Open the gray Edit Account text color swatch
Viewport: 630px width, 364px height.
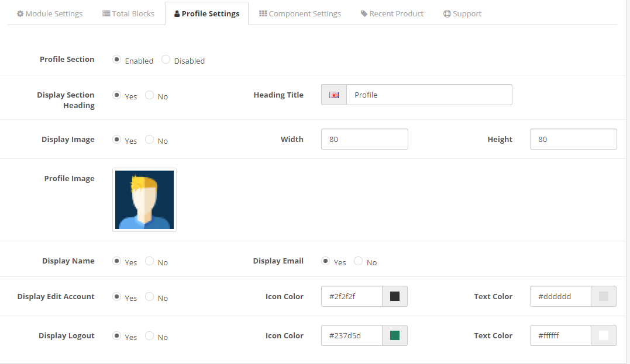pos(604,296)
